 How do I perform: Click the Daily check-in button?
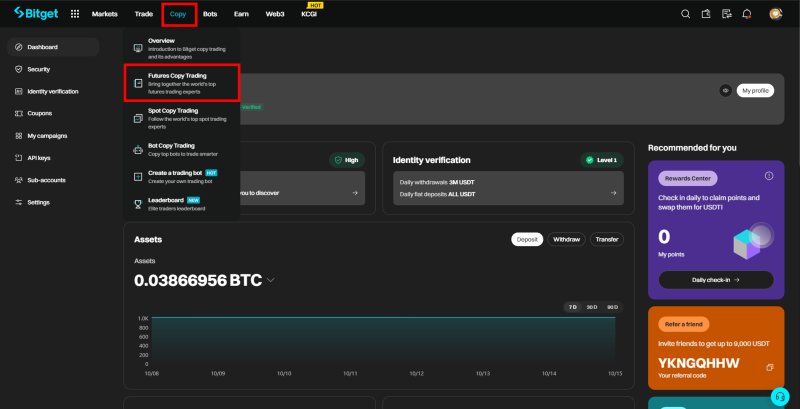[x=716, y=280]
